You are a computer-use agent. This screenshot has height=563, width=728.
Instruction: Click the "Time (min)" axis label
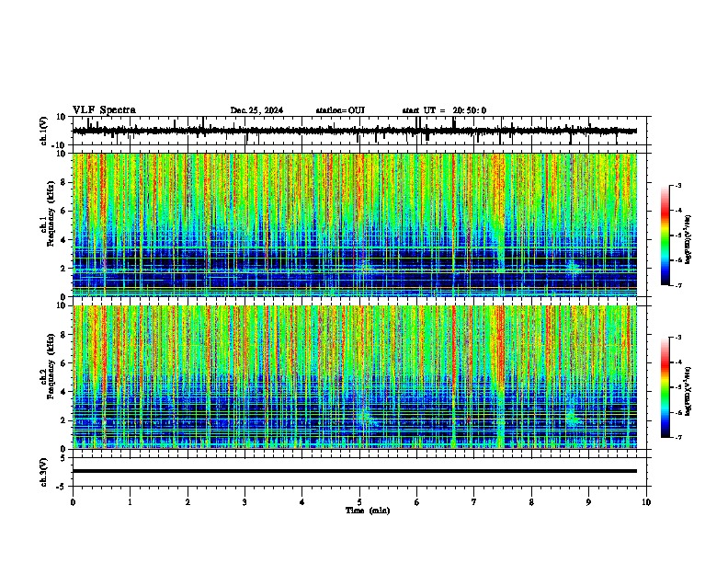pos(368,511)
